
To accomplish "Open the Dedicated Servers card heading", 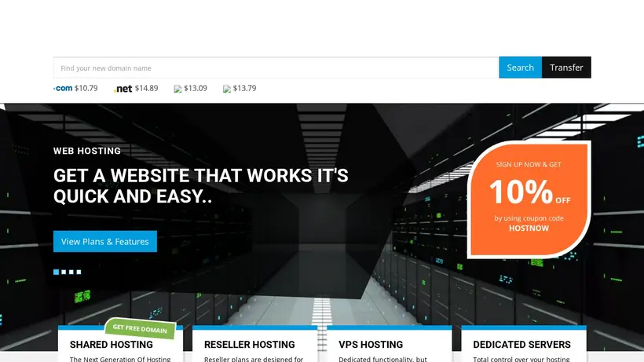I will pos(521,345).
